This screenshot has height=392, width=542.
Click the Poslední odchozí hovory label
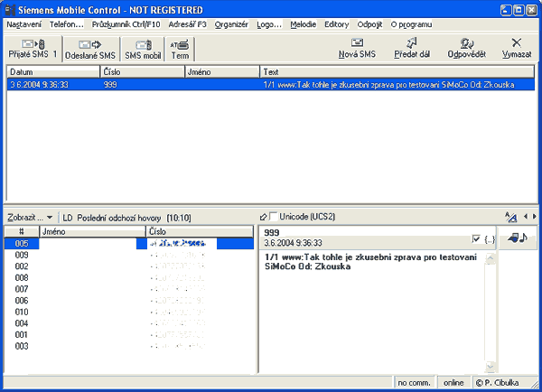[119, 218]
